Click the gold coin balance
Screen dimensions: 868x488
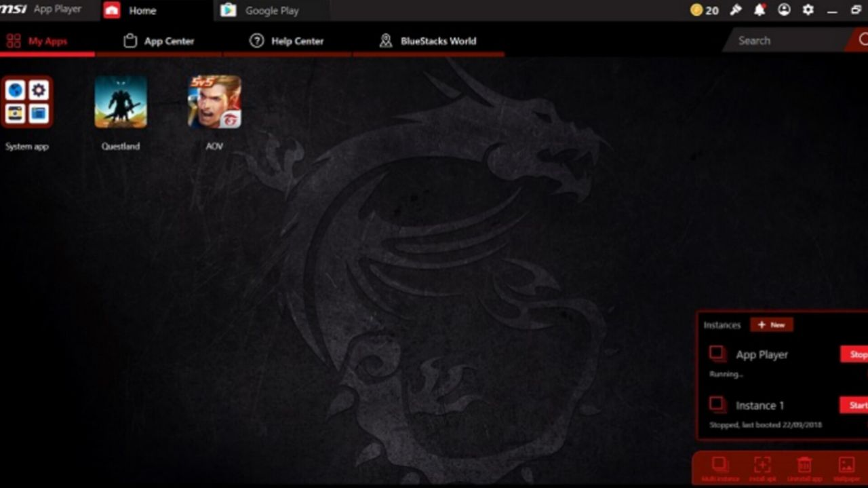[704, 10]
